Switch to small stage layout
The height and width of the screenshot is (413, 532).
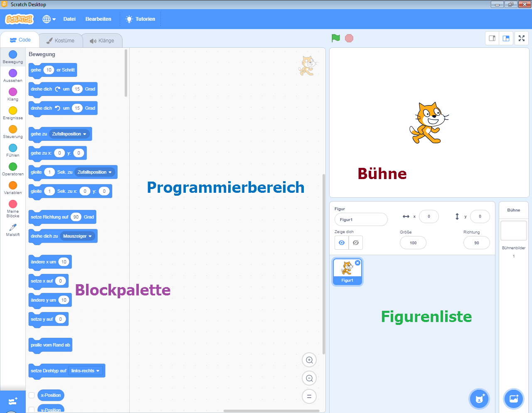492,38
